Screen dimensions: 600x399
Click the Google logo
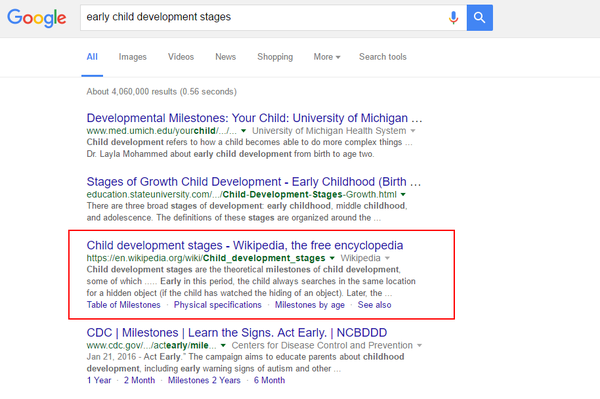(37, 18)
